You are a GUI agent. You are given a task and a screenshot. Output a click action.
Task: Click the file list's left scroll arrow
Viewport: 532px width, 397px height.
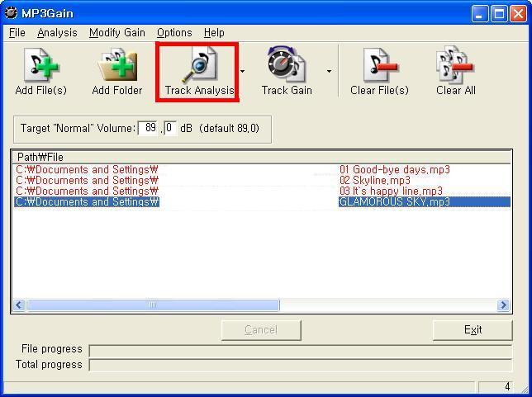click(19, 305)
